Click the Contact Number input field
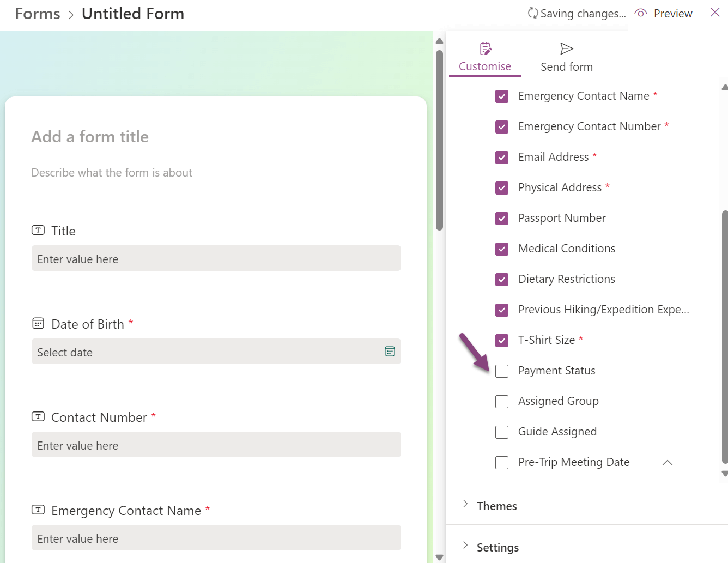The width and height of the screenshot is (728, 563). click(216, 445)
